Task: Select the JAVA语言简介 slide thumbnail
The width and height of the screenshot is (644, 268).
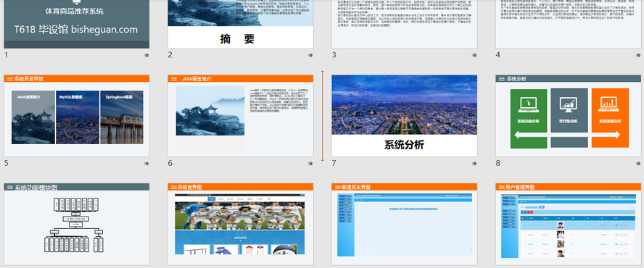Action: tap(241, 116)
